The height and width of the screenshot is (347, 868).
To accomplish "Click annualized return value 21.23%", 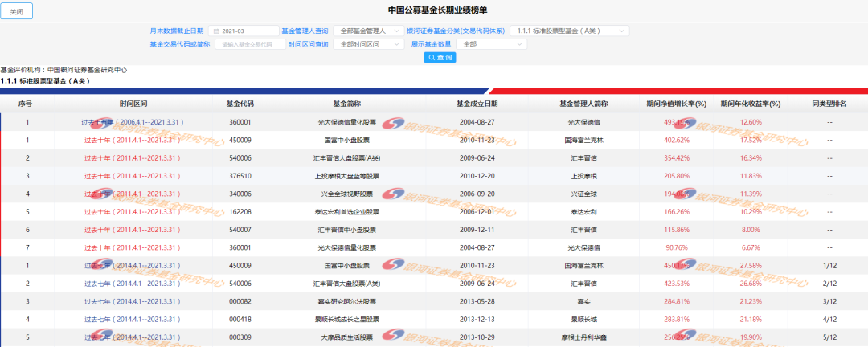I will 751,302.
